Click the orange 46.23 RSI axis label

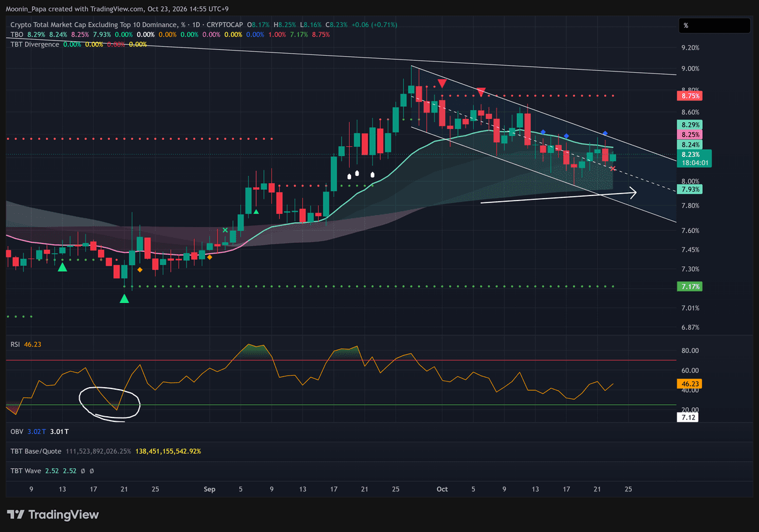coord(691,383)
